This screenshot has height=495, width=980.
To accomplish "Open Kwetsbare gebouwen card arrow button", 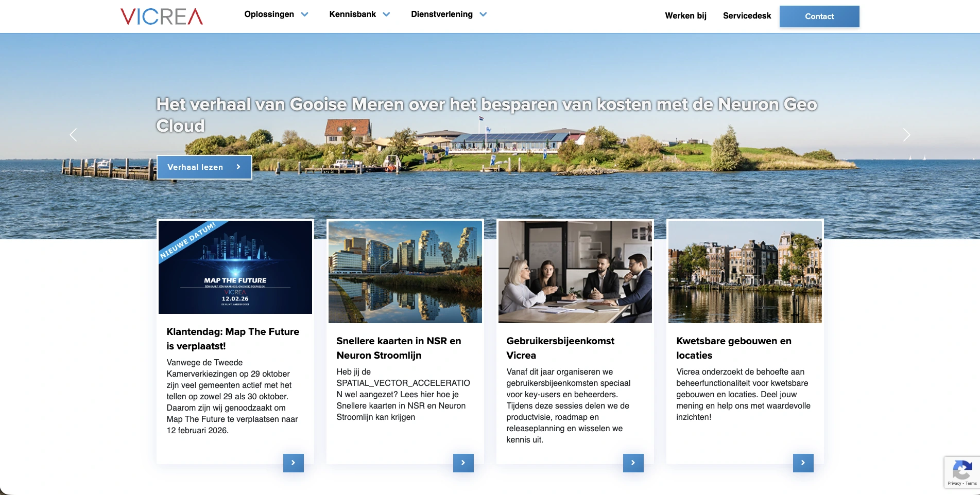I will point(803,463).
